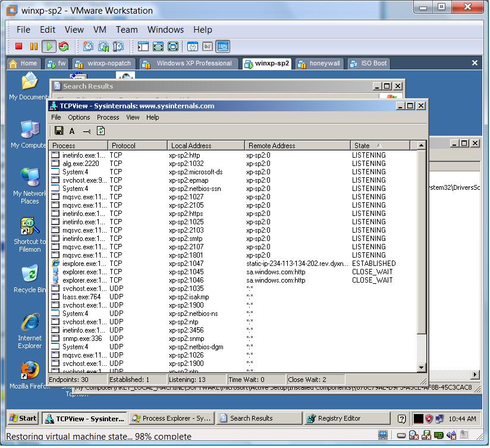Viewport: 490px width, 448px height.
Task: Select the highlighted console view icon
Action: point(223,46)
